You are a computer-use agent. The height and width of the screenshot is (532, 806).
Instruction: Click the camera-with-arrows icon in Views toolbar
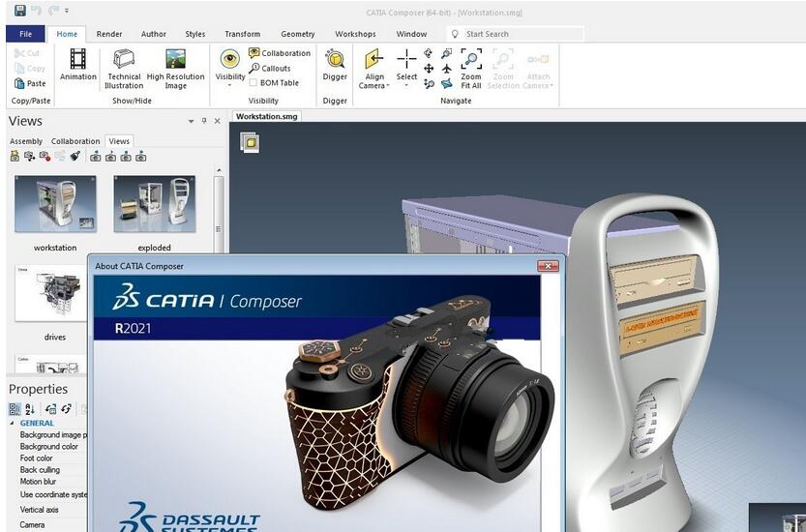(29, 156)
